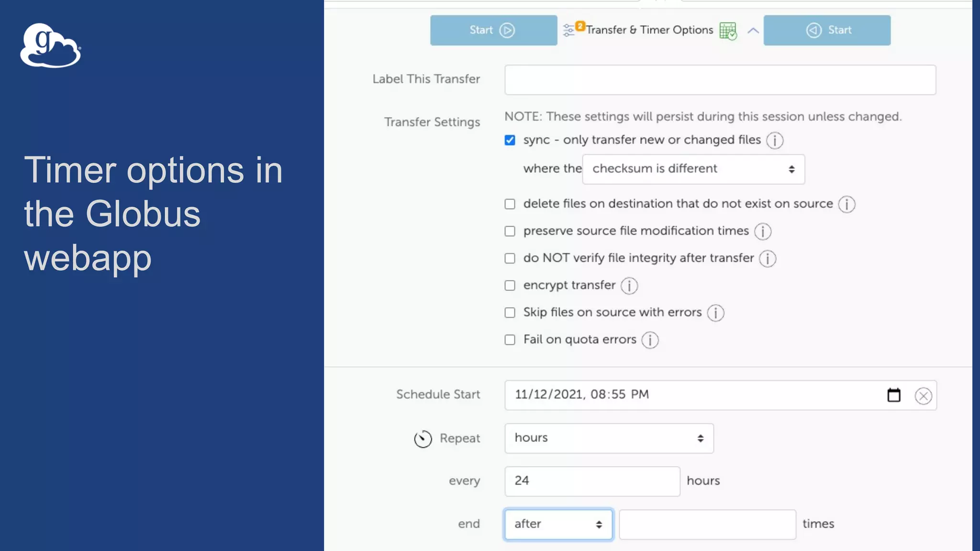Open info for delete files option
The width and height of the screenshot is (980, 551).
pyautogui.click(x=846, y=204)
